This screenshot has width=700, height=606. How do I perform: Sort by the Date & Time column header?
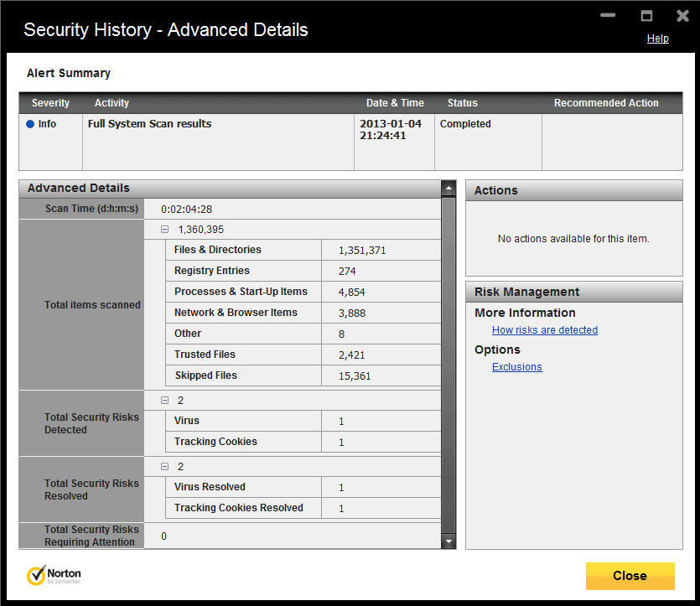[x=395, y=103]
